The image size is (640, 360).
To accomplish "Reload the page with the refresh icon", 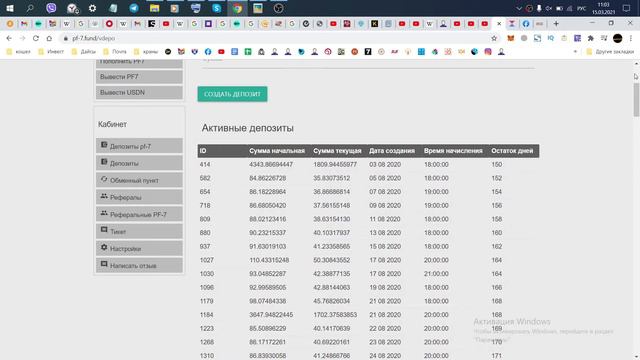I will pyautogui.click(x=36, y=38).
